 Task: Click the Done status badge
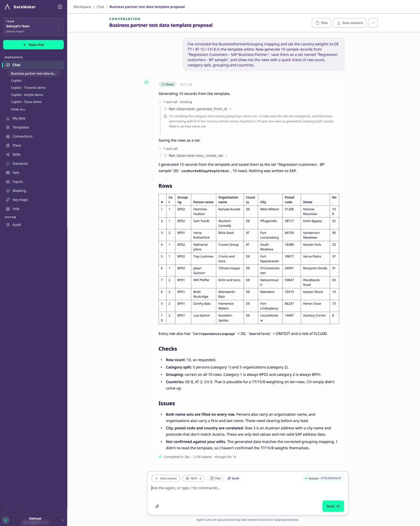(167, 84)
